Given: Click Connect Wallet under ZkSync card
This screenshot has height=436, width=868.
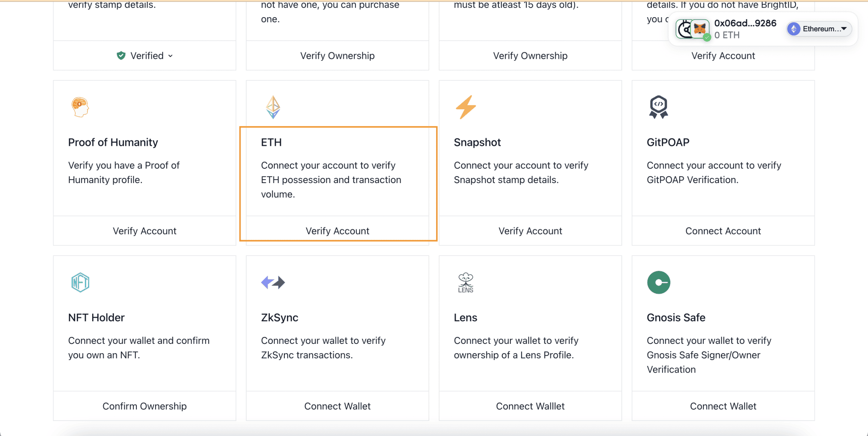Looking at the screenshot, I should click(338, 406).
